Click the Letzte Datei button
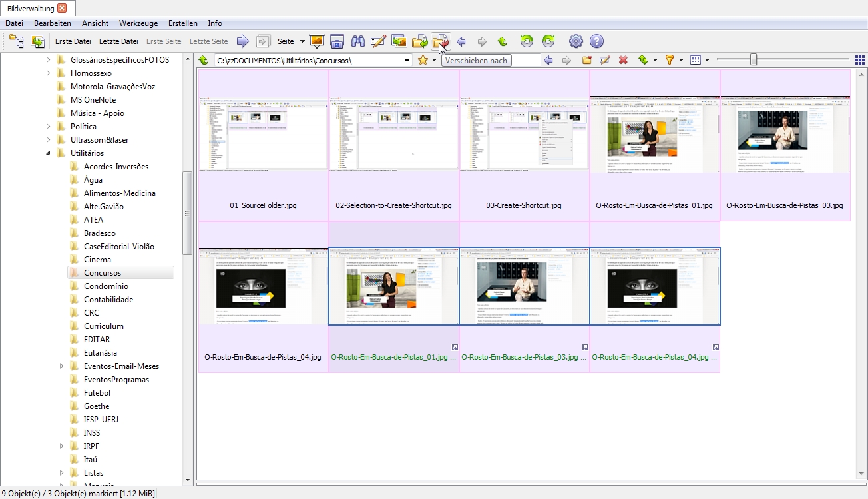This screenshot has width=868, height=499. (x=118, y=41)
